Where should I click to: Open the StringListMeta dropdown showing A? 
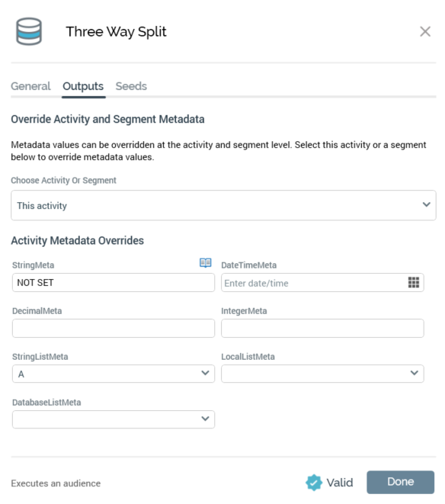[x=114, y=374]
